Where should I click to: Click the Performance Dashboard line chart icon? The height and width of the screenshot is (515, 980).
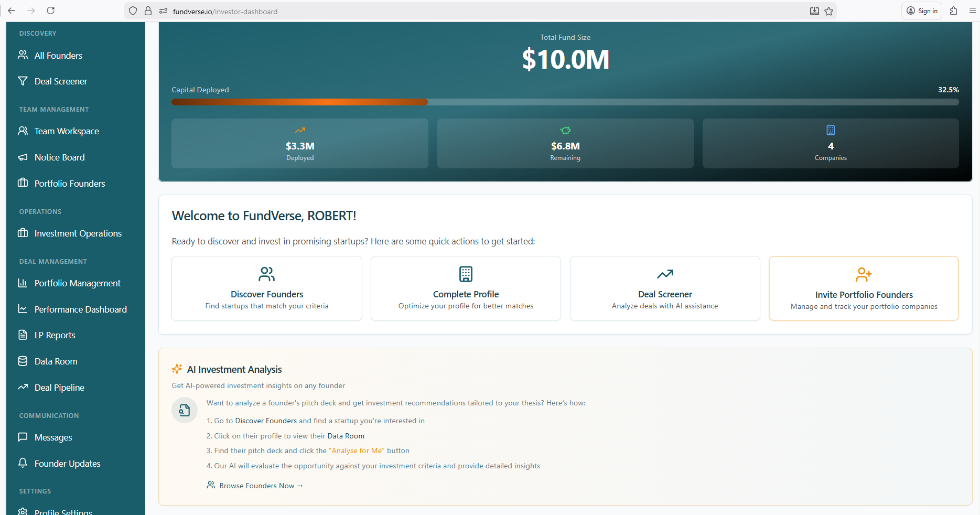tap(23, 309)
